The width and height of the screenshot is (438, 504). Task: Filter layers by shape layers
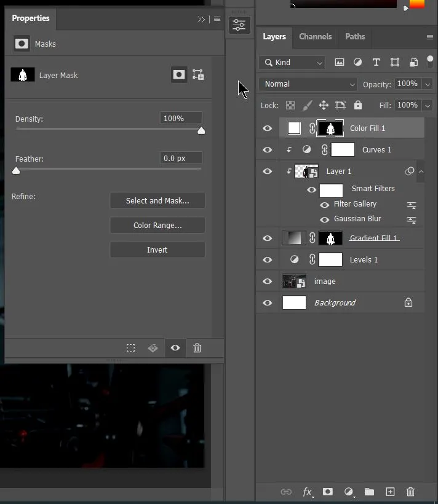click(x=395, y=62)
